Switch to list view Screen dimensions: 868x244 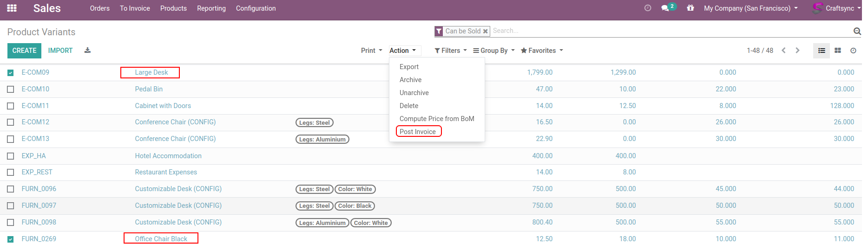pos(822,51)
